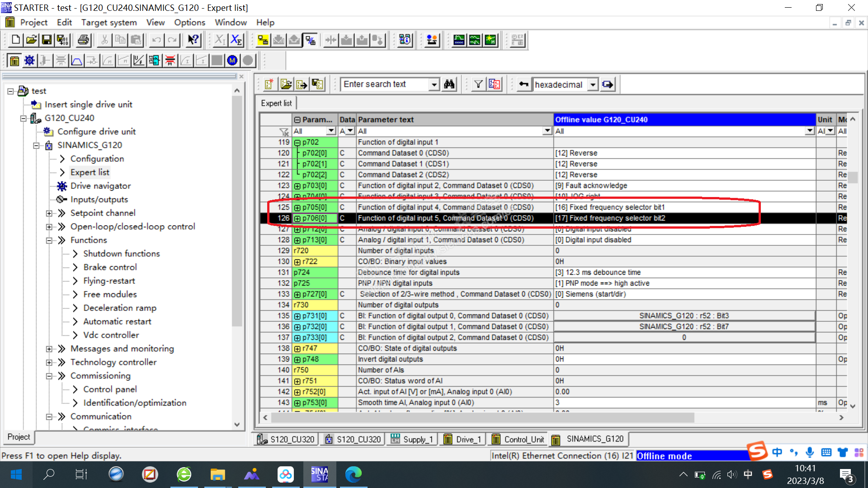Click the Connect to target system icon
Image resolution: width=868 pixels, height=488 pixels.
tap(263, 40)
